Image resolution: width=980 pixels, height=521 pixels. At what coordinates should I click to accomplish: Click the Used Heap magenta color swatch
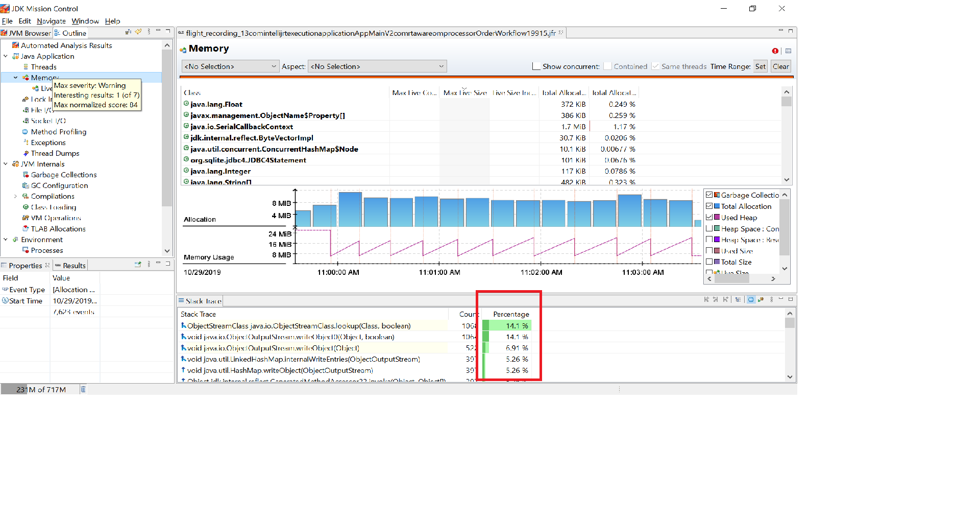tap(717, 218)
